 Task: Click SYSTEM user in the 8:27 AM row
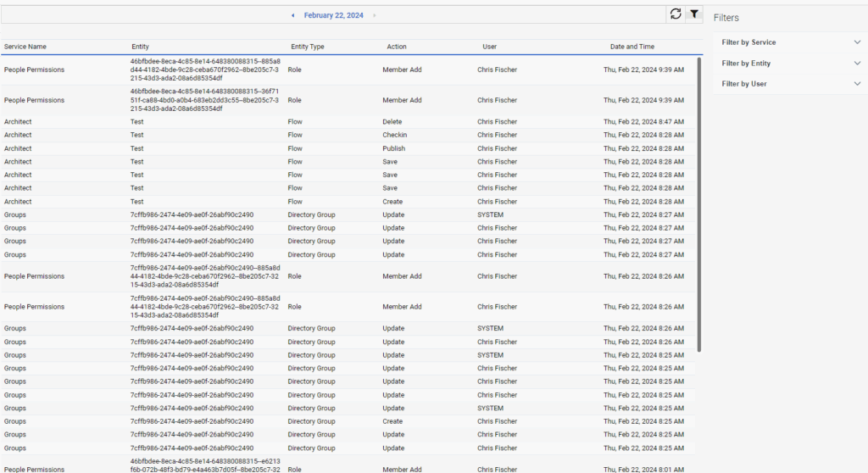pos(491,215)
